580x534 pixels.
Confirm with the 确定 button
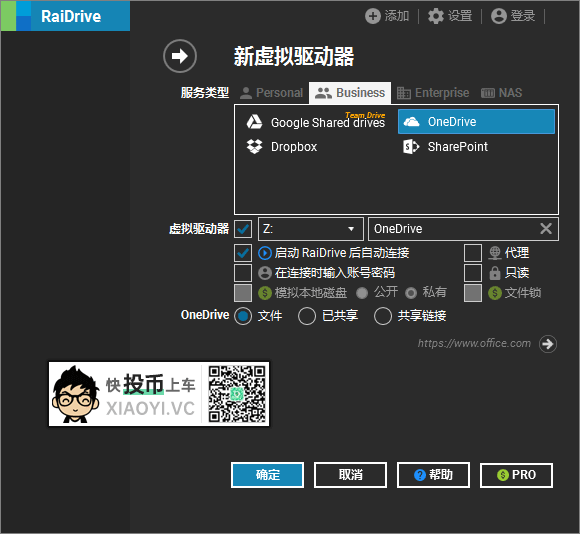tap(267, 475)
